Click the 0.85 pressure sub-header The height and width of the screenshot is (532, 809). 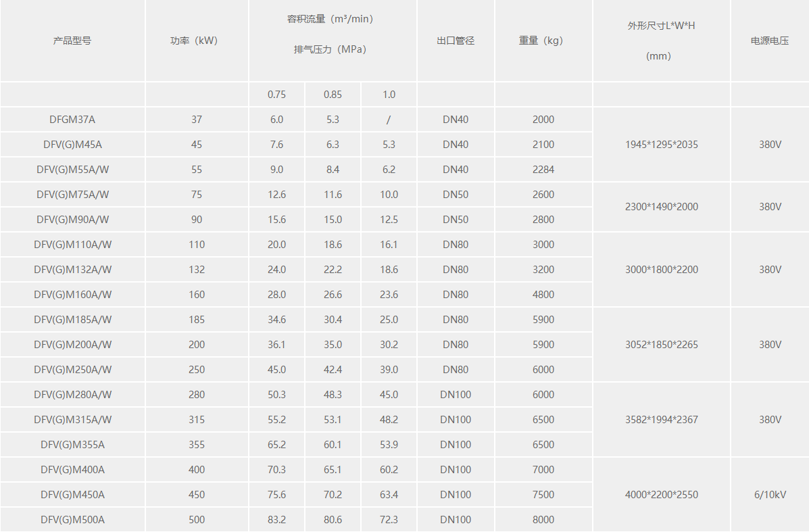pyautogui.click(x=333, y=95)
